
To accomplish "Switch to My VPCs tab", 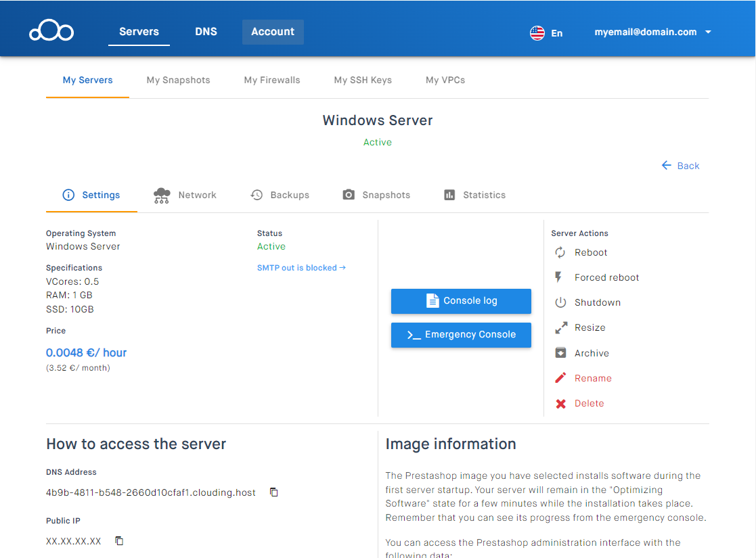I will coord(445,80).
